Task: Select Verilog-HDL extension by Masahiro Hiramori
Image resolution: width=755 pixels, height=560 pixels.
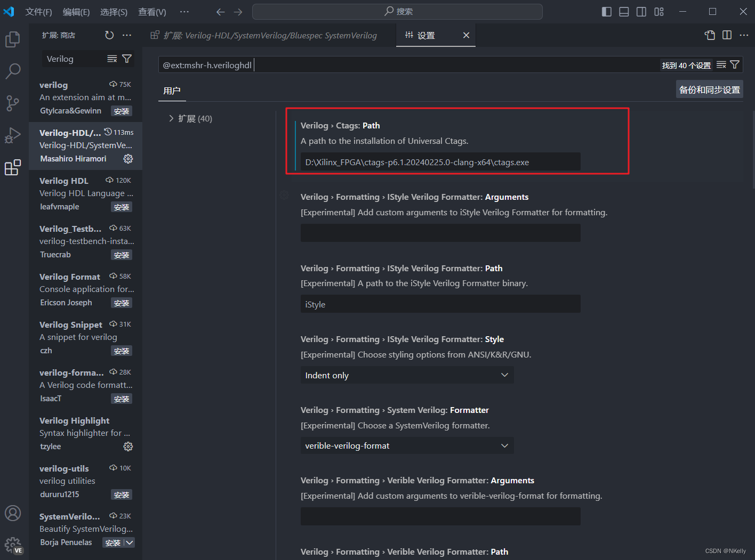Action: click(86, 145)
